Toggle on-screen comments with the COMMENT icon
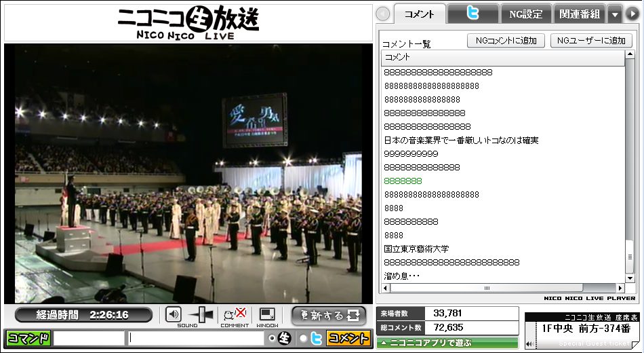644x353 pixels. point(235,314)
